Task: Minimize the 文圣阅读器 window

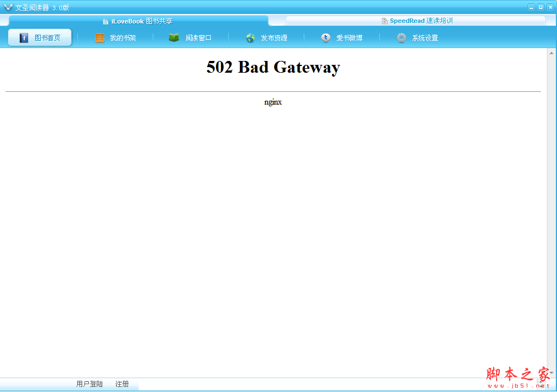Action: 531,7
